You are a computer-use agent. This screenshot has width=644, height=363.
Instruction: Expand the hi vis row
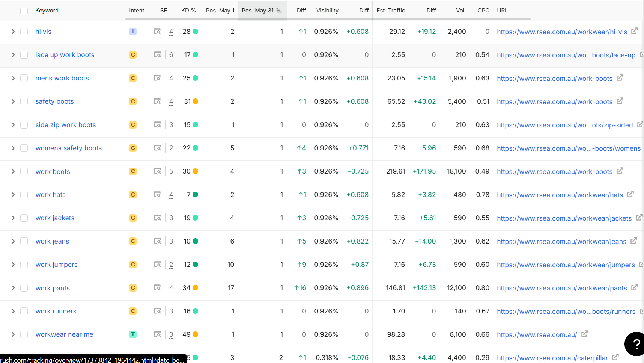(13, 32)
